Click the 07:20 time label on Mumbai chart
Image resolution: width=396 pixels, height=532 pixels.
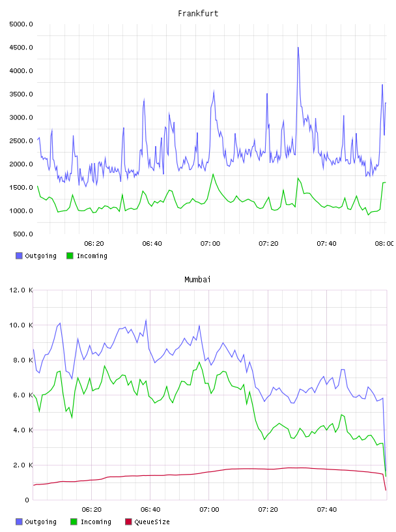(x=268, y=510)
